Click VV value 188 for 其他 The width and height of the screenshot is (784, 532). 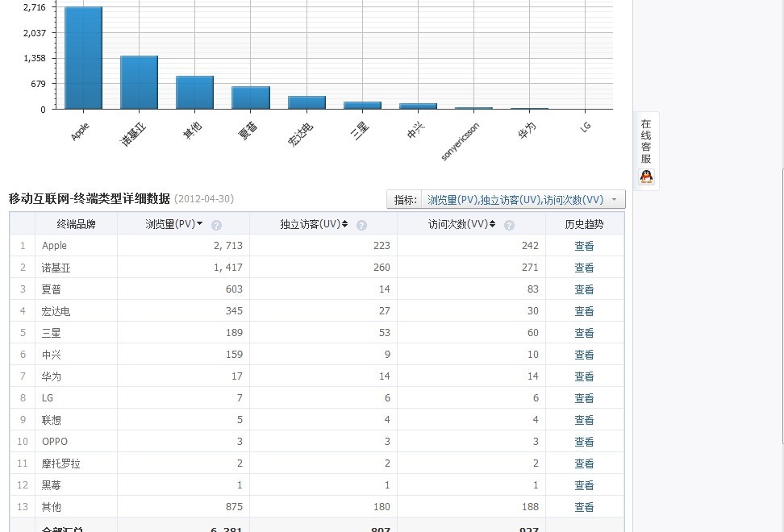pyautogui.click(x=530, y=507)
